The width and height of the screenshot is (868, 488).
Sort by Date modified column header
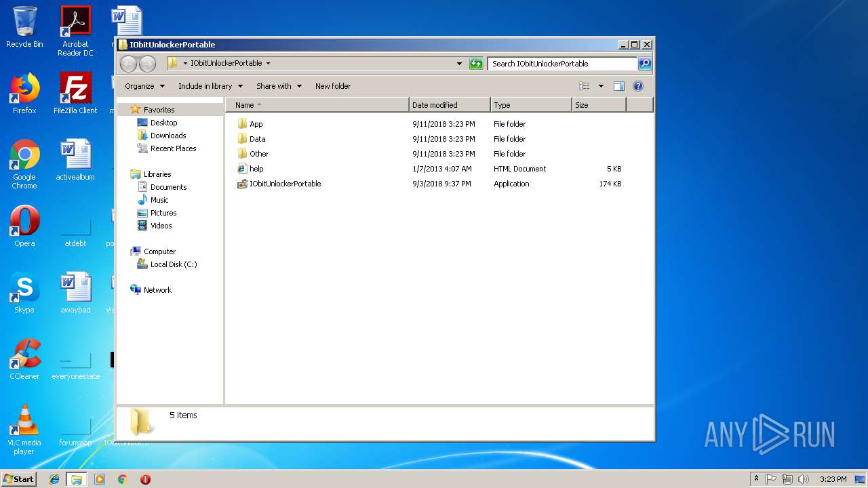pyautogui.click(x=450, y=105)
